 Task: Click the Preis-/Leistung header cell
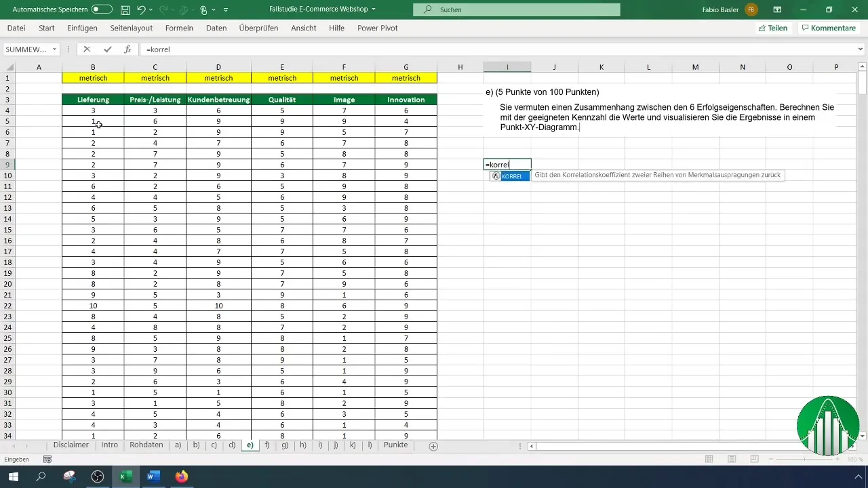coord(155,100)
